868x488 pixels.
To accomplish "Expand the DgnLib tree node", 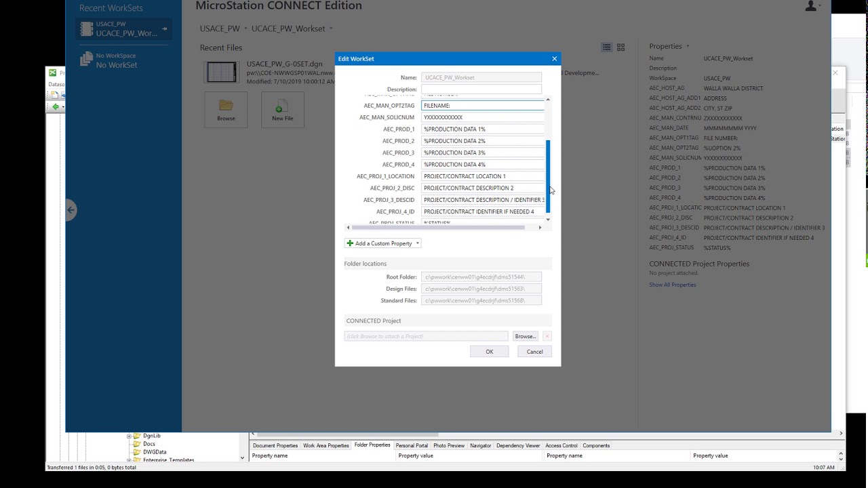I will click(129, 436).
